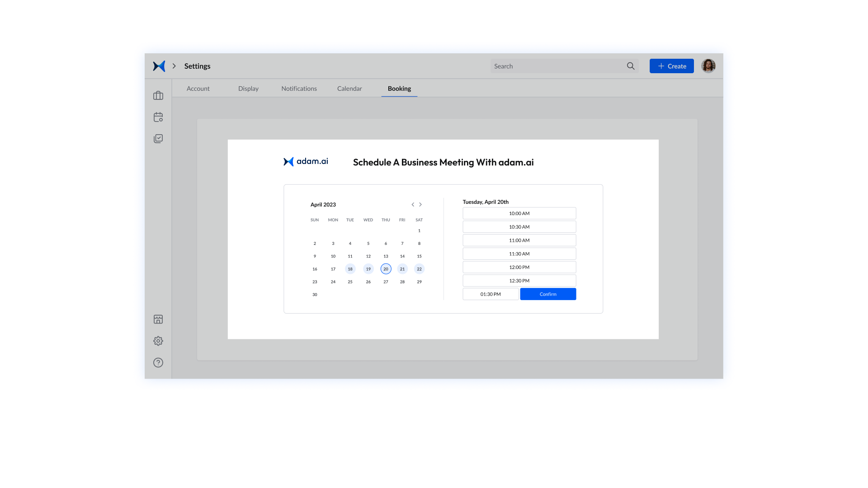Image resolution: width=868 pixels, height=488 pixels.
Task: Click into the Search field
Action: point(556,66)
